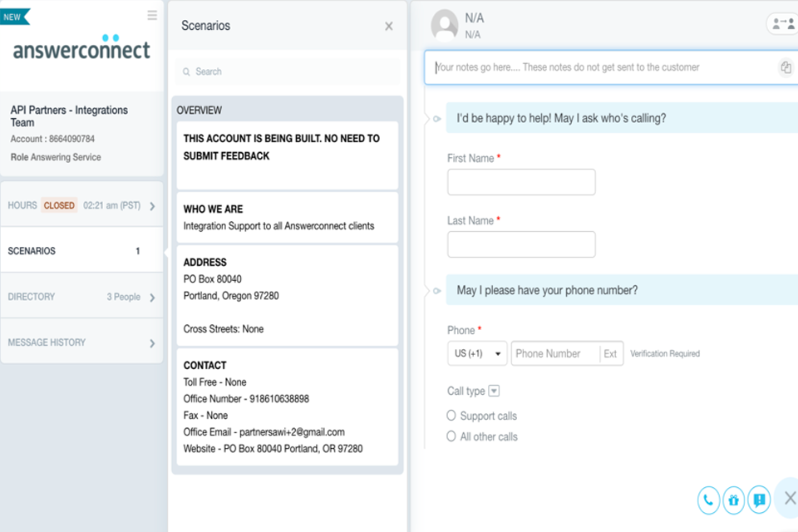Open the Message History sidebar item
This screenshot has height=532, width=798.
pyautogui.click(x=81, y=342)
